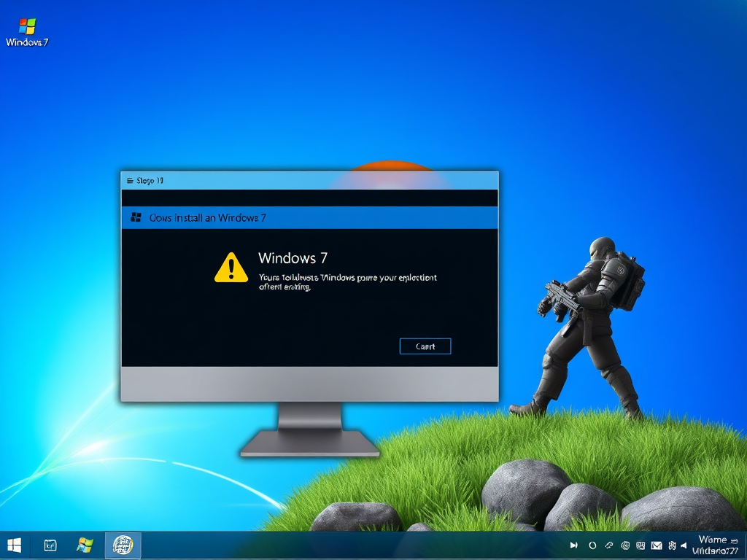Open the paperclip link tray icon
Viewport: 747px width, 560px height.
(609, 545)
